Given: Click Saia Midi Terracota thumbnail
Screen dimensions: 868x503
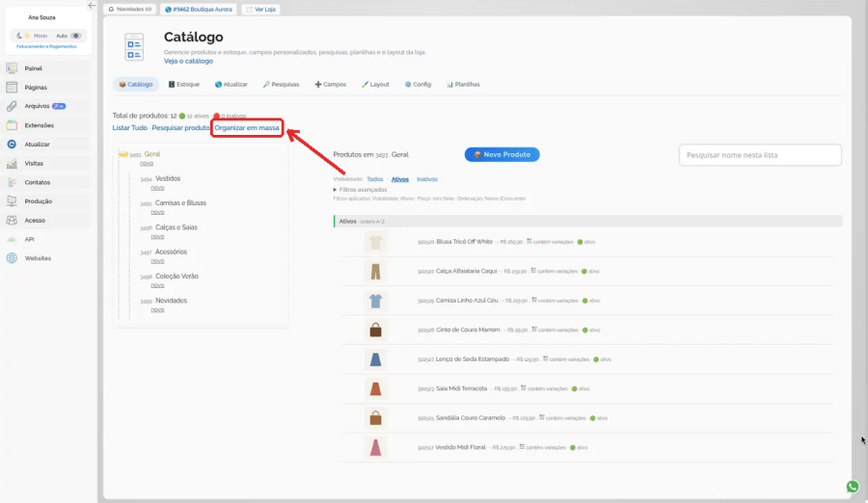Looking at the screenshot, I should click(375, 389).
